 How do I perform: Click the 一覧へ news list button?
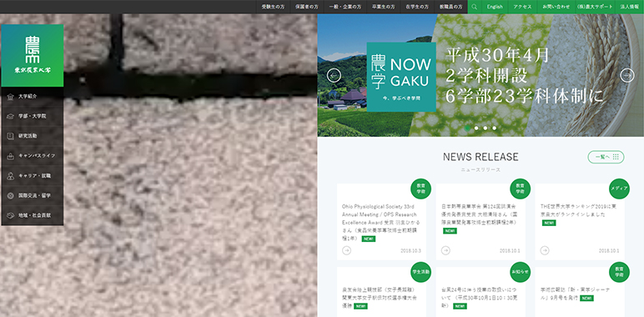(x=606, y=157)
